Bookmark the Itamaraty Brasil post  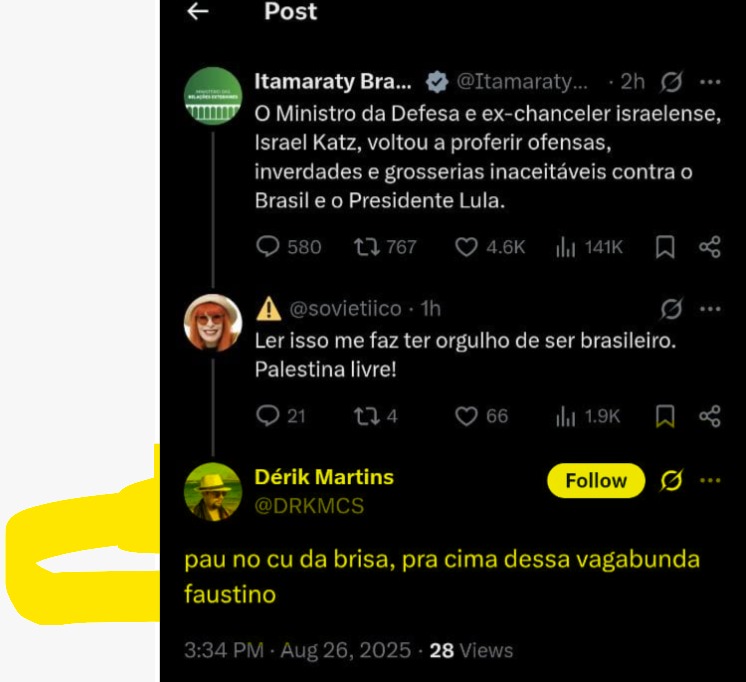(x=665, y=247)
